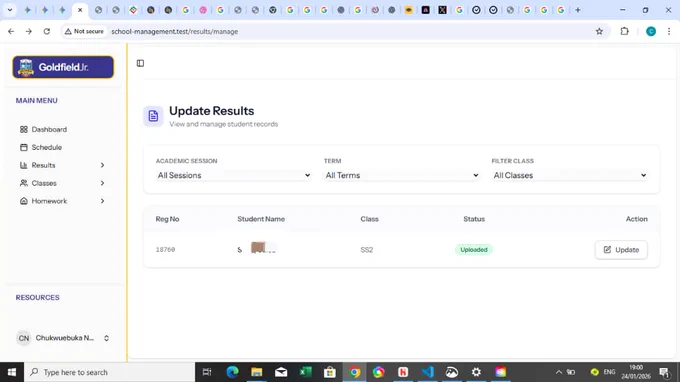This screenshot has height=382, width=680.
Task: Open Dashboard from main menu
Action: tap(49, 129)
